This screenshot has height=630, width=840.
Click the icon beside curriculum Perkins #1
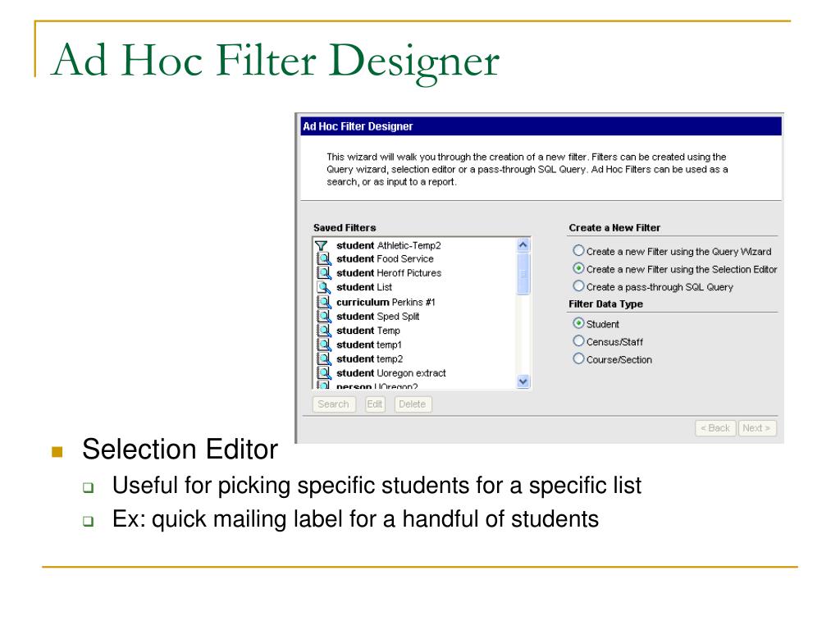tap(323, 302)
